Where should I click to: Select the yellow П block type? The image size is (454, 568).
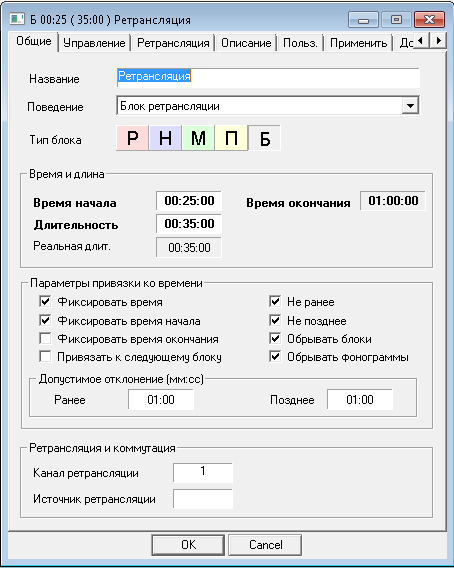click(231, 138)
